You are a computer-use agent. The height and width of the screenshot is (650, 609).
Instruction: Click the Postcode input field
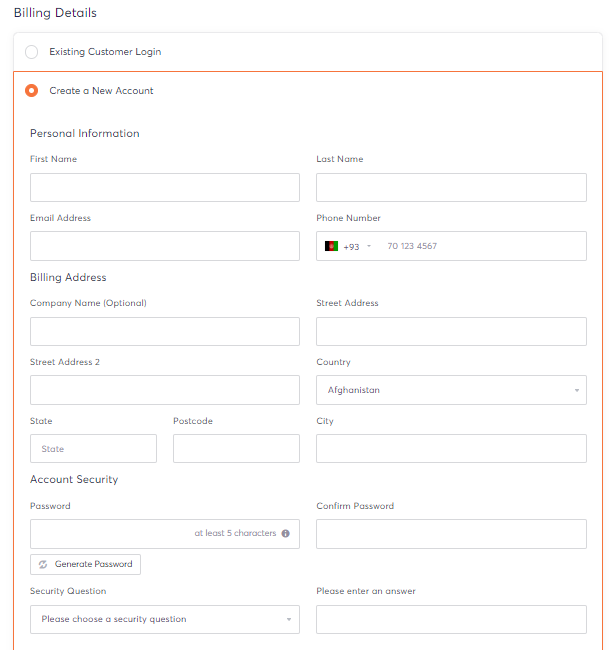(236, 449)
